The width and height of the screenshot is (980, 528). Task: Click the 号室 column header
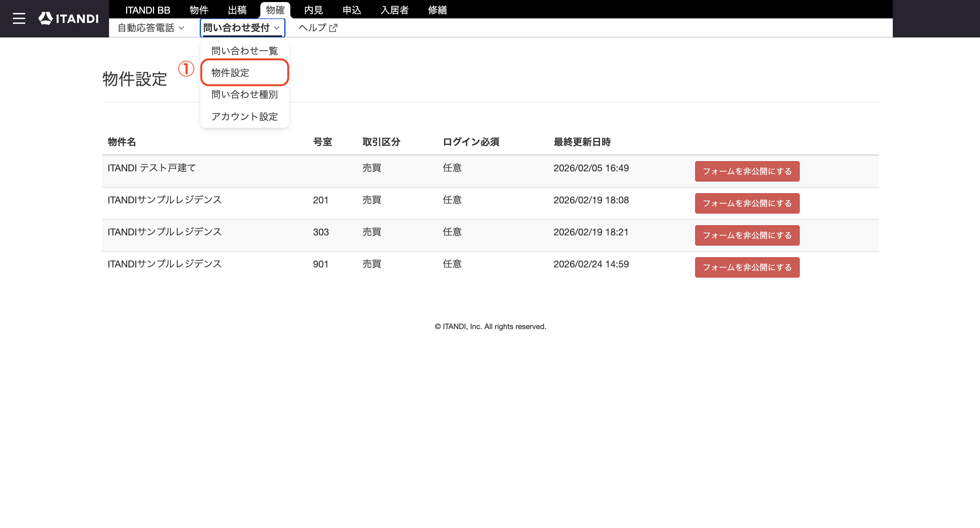pyautogui.click(x=323, y=142)
